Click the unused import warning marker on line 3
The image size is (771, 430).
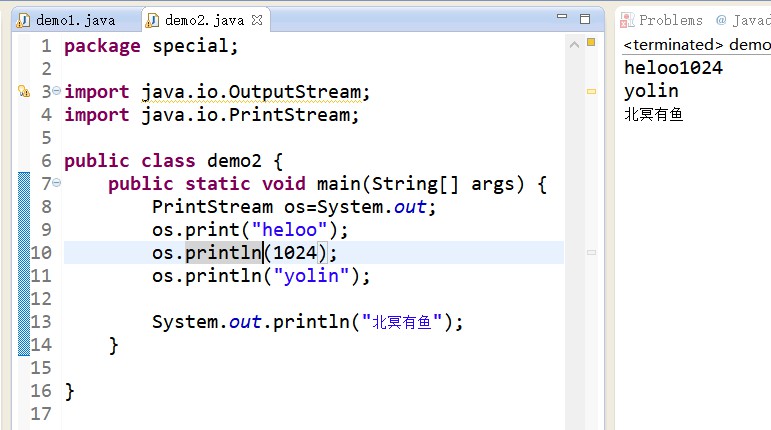[x=24, y=91]
